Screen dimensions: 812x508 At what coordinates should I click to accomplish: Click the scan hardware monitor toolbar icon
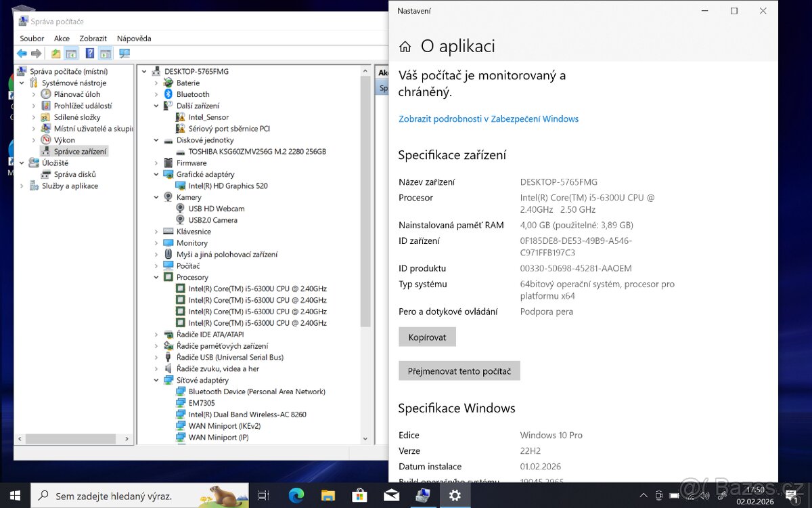pos(124,54)
